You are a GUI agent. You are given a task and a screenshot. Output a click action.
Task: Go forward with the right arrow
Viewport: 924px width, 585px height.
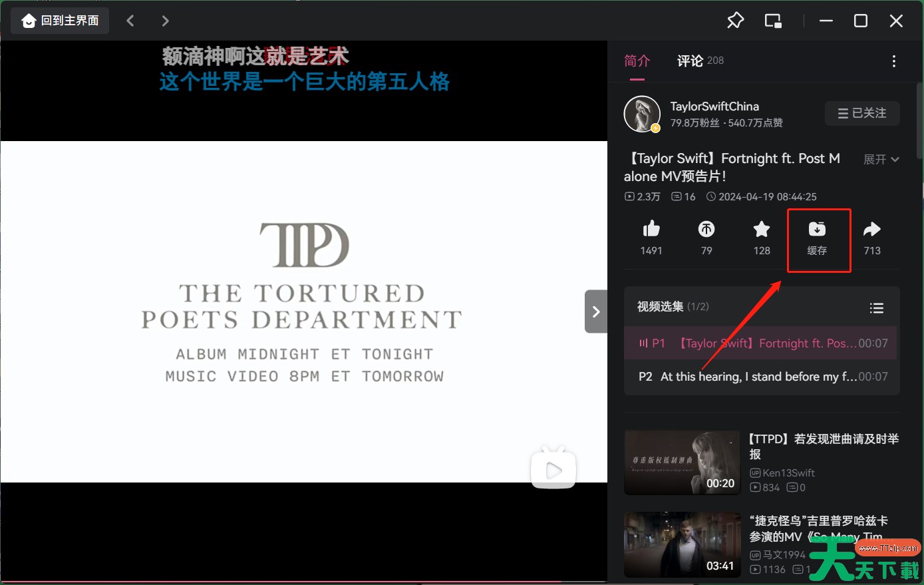165,21
